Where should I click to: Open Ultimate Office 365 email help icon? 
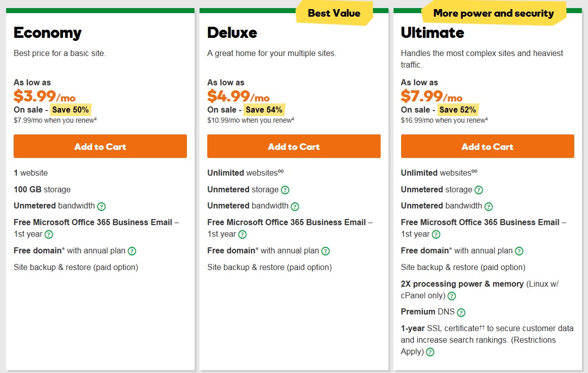click(436, 235)
